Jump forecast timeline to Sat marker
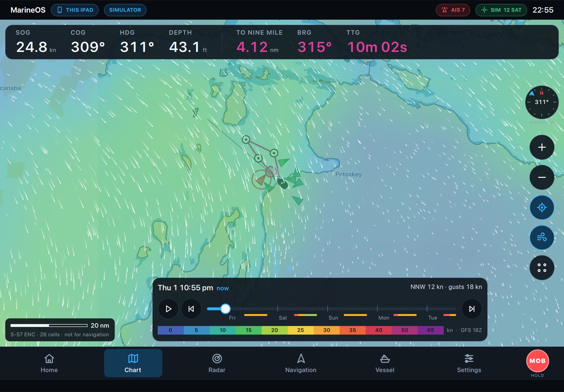564x392 pixels. click(283, 318)
